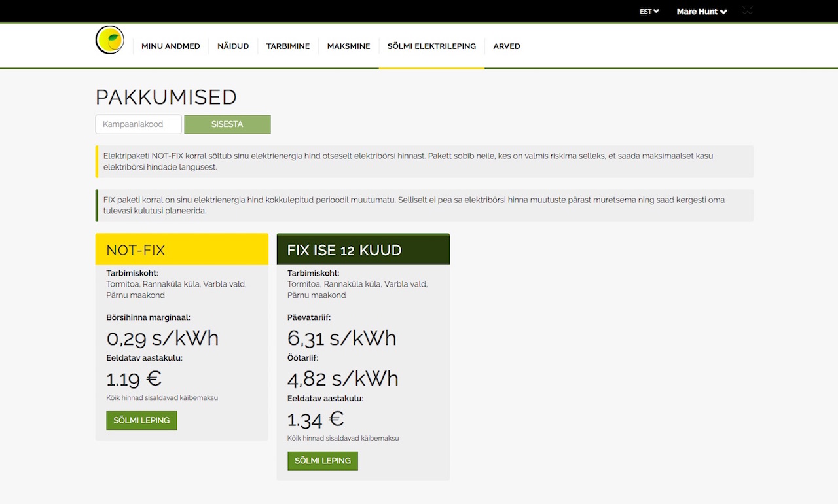
Task: Click the faint crown icon in the top bar
Action: (747, 11)
